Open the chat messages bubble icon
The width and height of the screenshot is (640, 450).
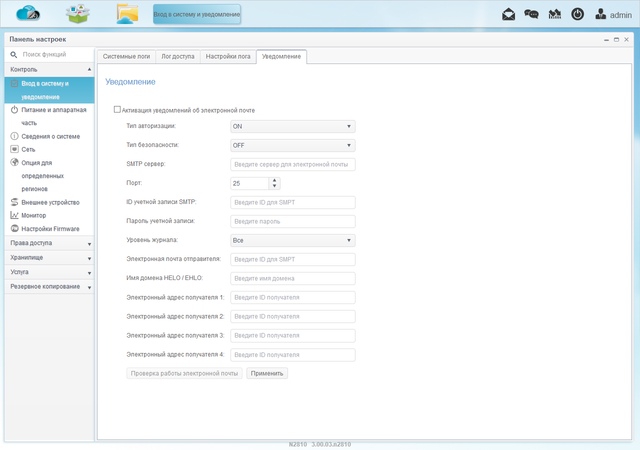[531, 15]
